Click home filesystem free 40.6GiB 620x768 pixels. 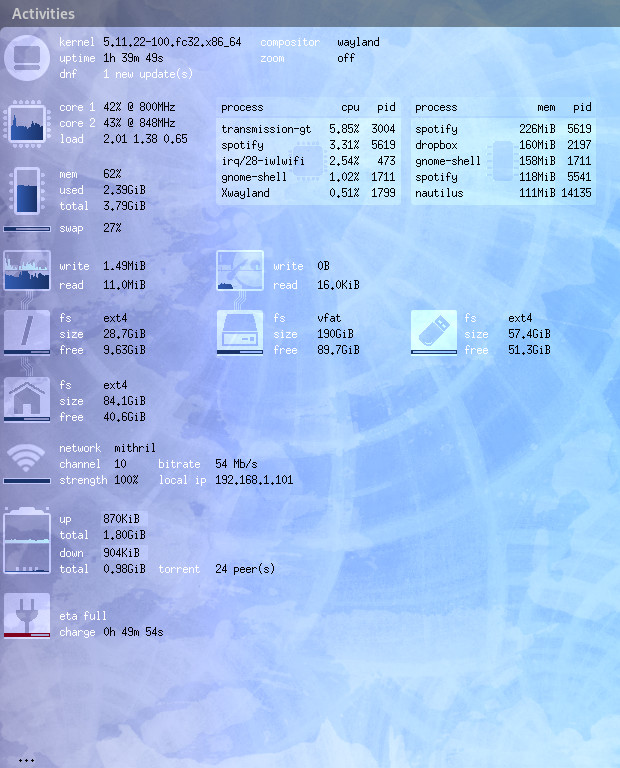pos(124,417)
